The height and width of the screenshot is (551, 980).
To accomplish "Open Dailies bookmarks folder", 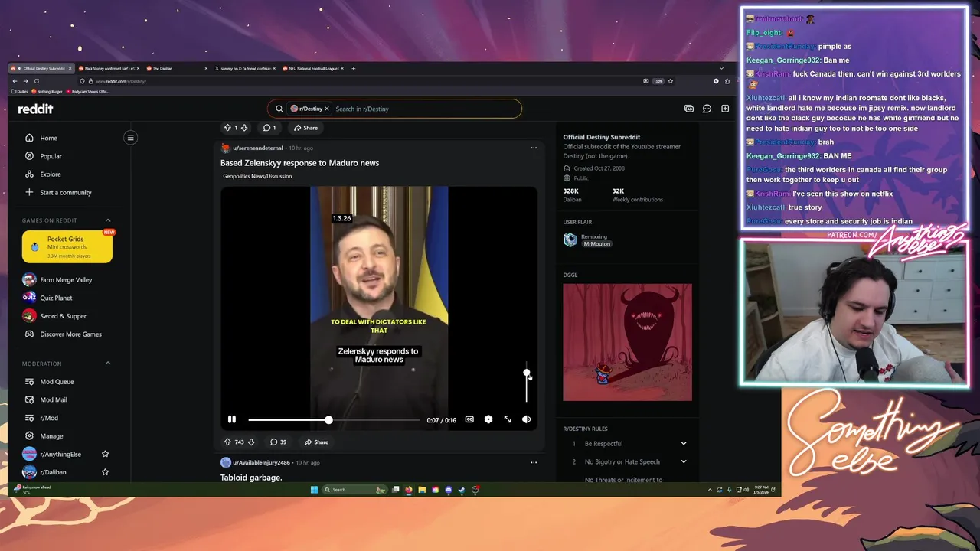I will (20, 91).
